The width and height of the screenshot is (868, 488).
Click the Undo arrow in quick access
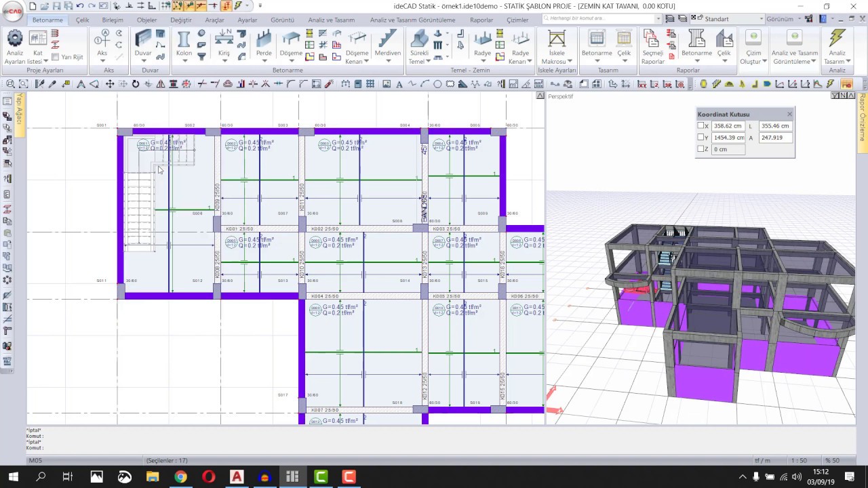(x=80, y=6)
